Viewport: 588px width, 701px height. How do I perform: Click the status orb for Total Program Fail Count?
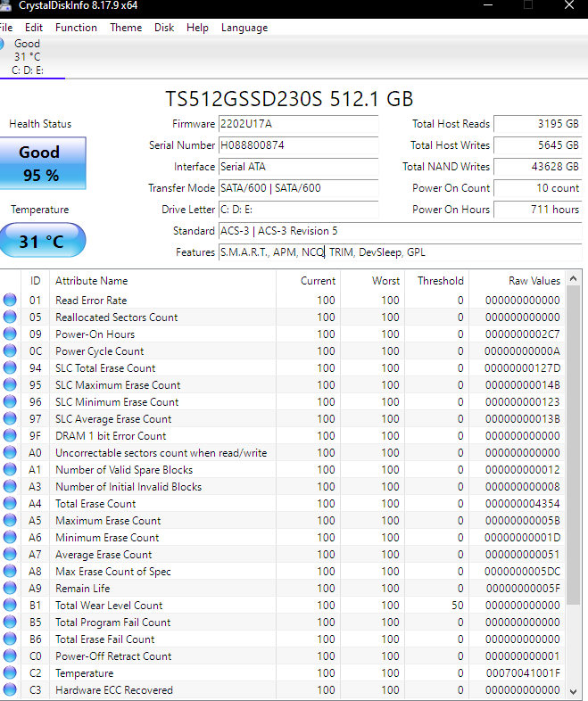[x=10, y=623]
